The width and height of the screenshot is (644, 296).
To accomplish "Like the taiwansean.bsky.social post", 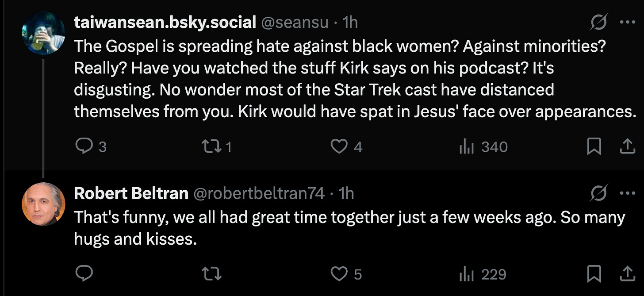I will [x=340, y=147].
